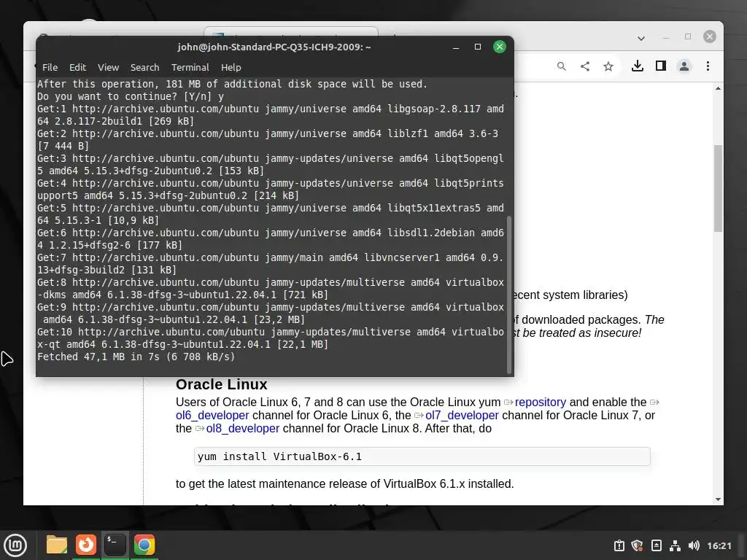This screenshot has width=747, height=560.
Task: Expand the Chrome tab search chevron
Action: (x=641, y=38)
